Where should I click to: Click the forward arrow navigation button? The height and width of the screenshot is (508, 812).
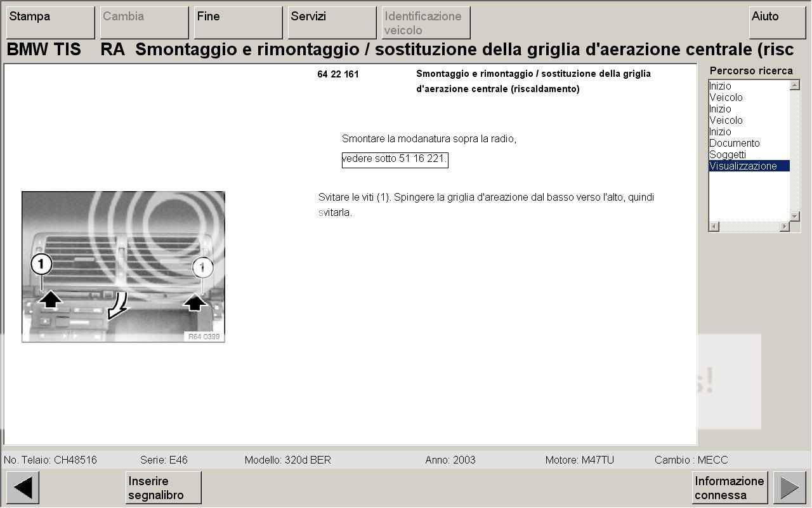point(789,488)
